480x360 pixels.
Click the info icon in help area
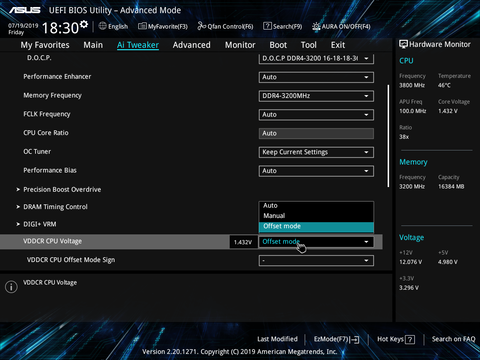click(11, 287)
